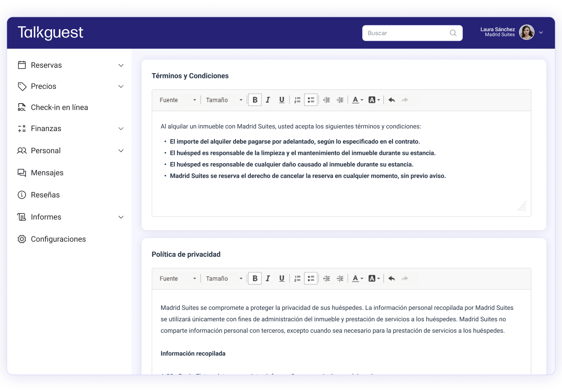Viewport: 562px width, 392px height.
Task: Redo change in Términos y Condiciones editor
Action: [405, 100]
